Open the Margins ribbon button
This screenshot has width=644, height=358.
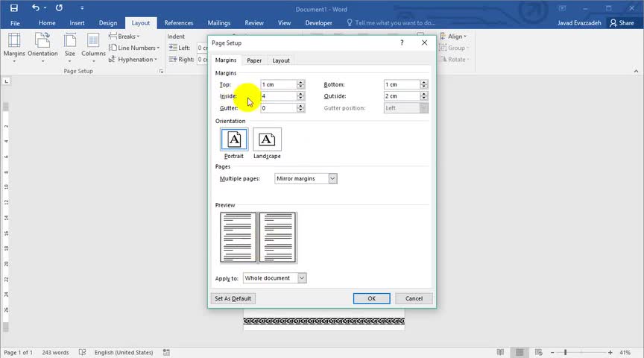coord(14,48)
